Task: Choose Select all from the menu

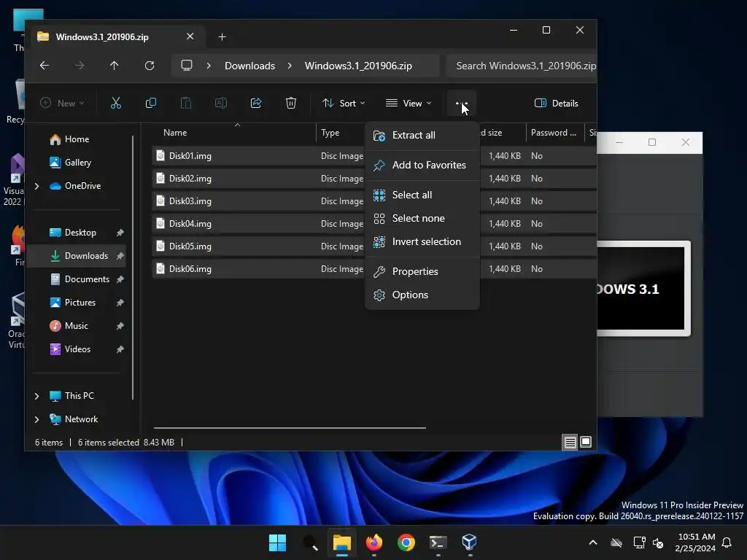Action: click(x=422, y=195)
